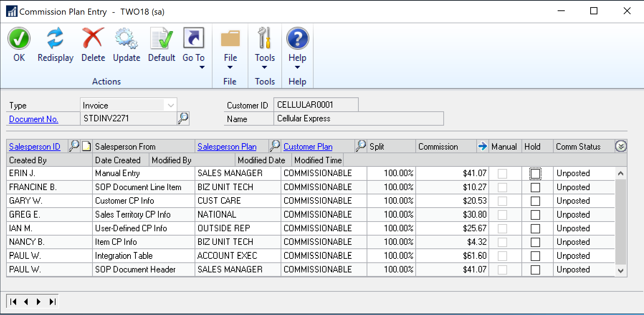
Task: Go to the next record arrow
Action: point(39,302)
